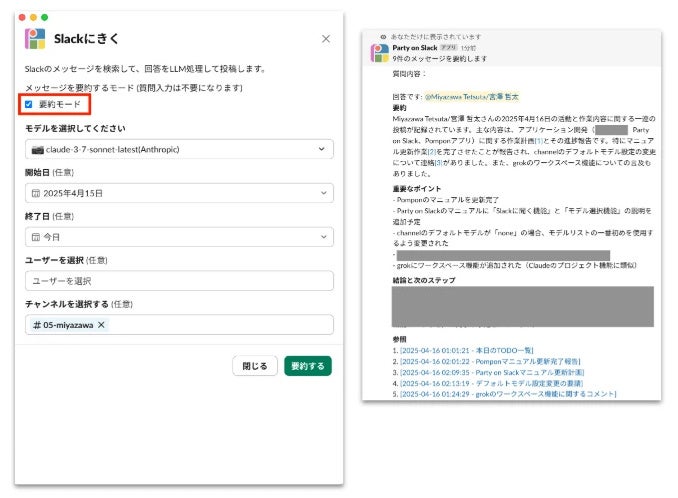678x498 pixels.
Task: Click the calendar icon in the 開始日 field
Action: tap(36, 192)
